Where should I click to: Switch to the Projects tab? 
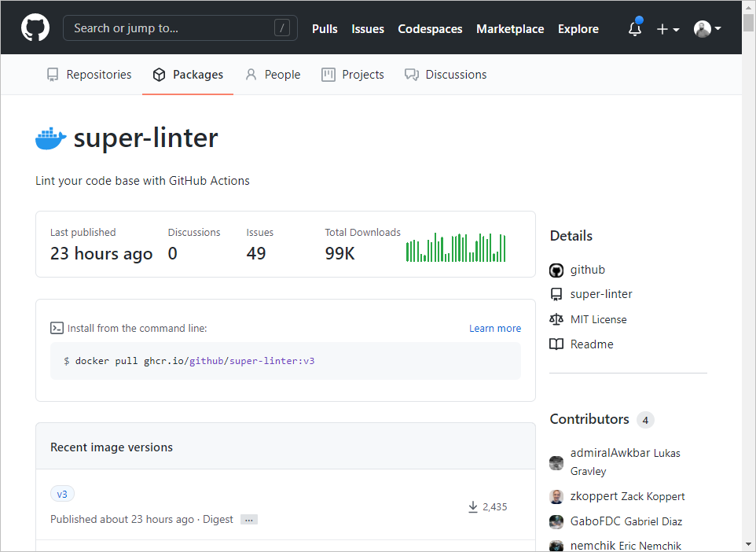click(x=352, y=74)
